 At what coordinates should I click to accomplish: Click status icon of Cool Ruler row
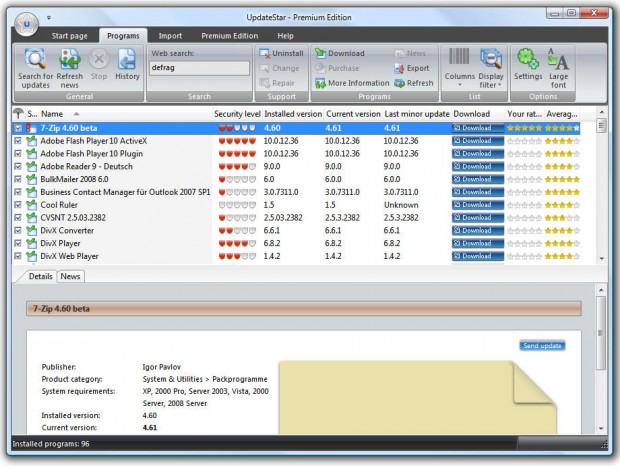tap(31, 205)
